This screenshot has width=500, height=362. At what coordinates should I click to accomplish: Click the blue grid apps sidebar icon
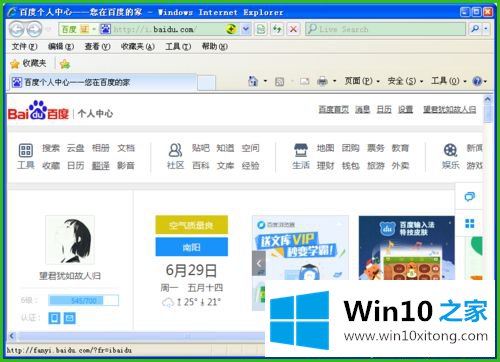(x=470, y=223)
